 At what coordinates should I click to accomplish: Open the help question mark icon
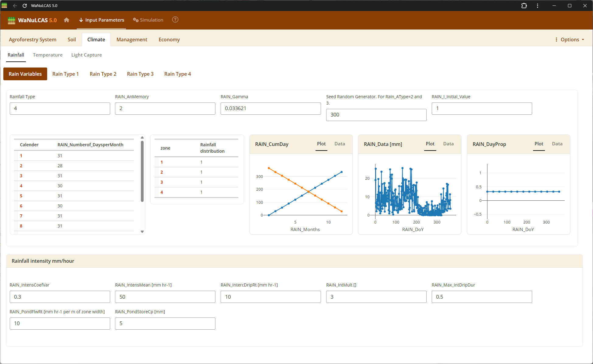175,20
